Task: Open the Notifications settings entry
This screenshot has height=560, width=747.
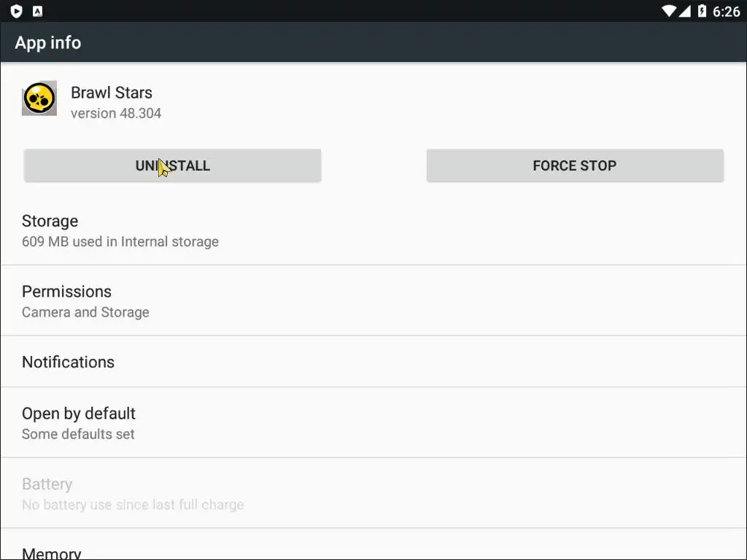Action: (68, 362)
